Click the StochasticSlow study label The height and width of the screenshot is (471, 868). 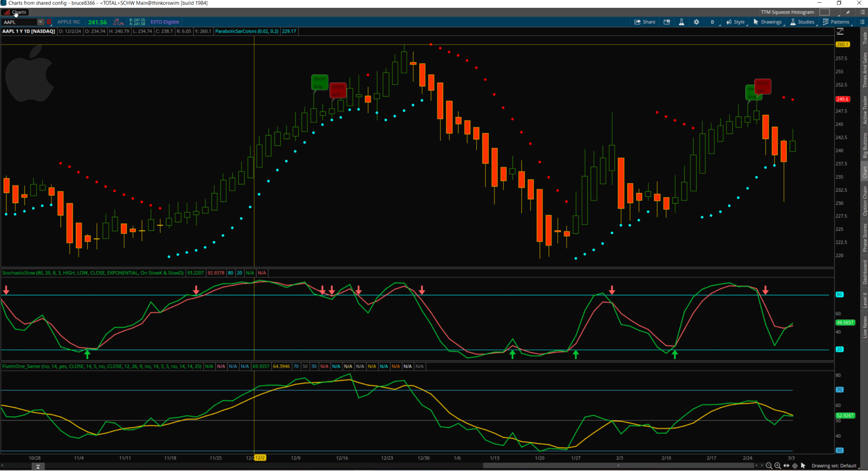coord(93,273)
